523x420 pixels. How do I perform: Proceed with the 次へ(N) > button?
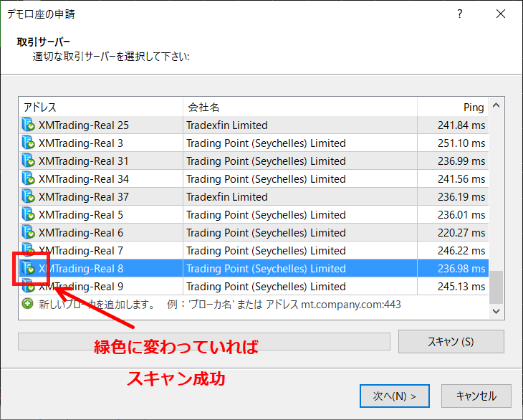tap(394, 396)
